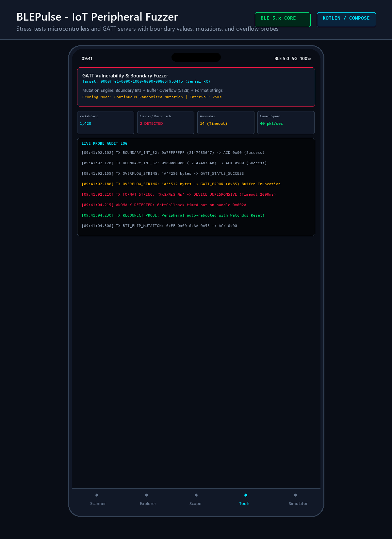Open the Packets Sent stat card
Image resolution: width=392 pixels, height=539 pixels.
coord(106,122)
